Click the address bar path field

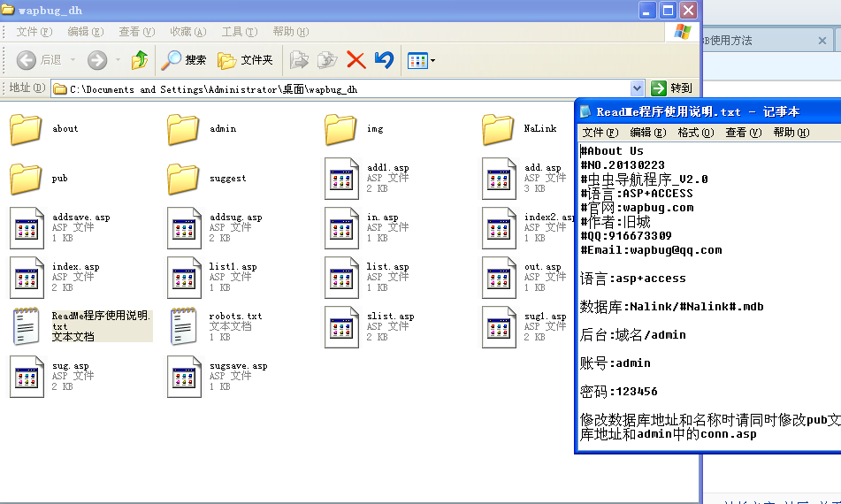(x=345, y=88)
